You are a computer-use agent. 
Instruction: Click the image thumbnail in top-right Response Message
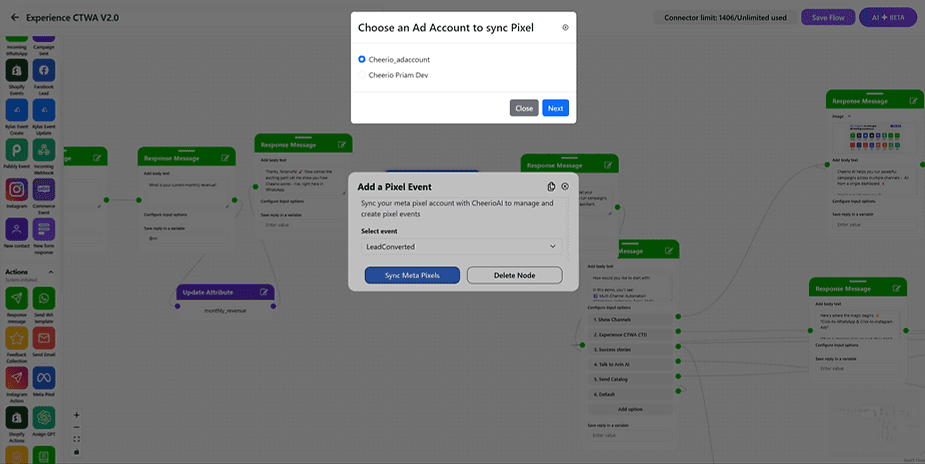click(x=875, y=138)
